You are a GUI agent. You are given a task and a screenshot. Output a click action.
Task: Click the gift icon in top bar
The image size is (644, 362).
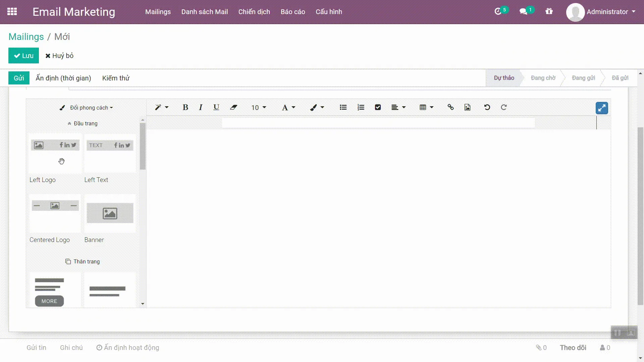549,11
